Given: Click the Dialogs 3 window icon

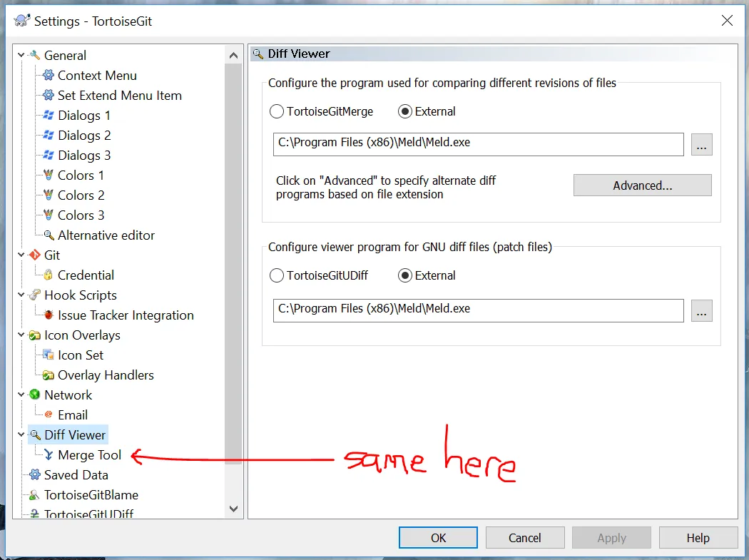Looking at the screenshot, I should [49, 155].
